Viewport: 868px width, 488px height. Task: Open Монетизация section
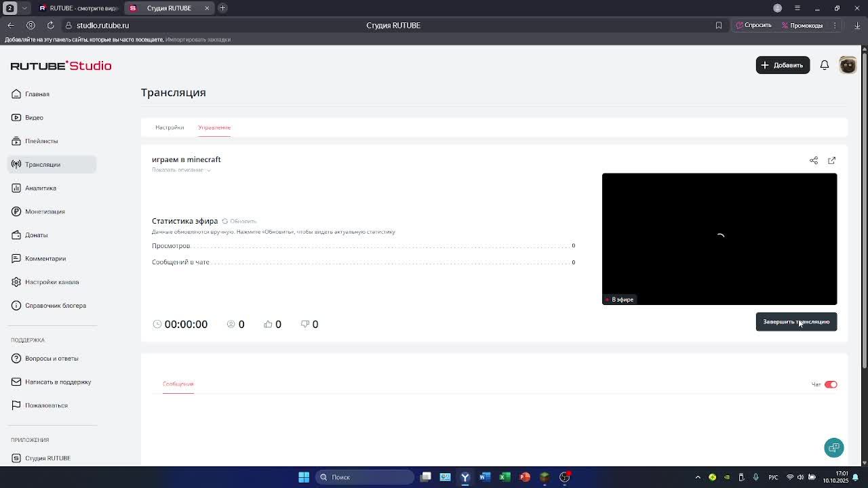pos(52,211)
